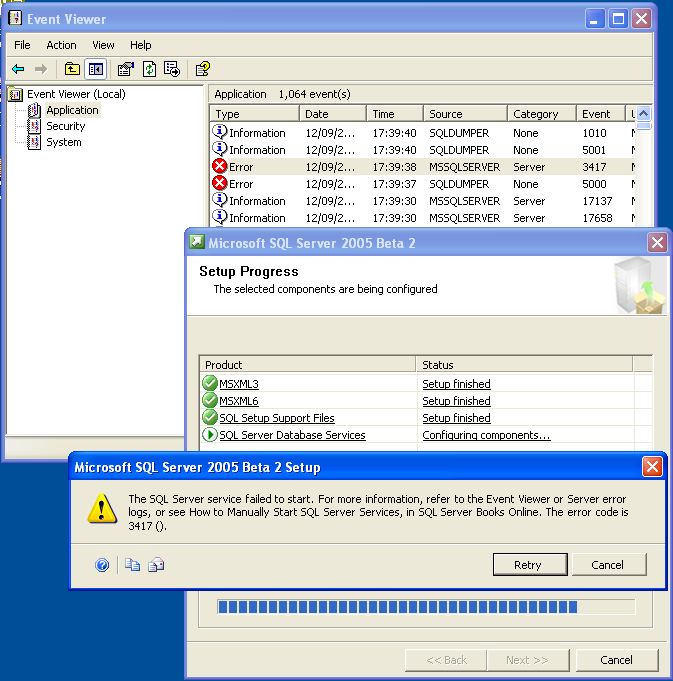Sort events by the Source column header
Screen dimensions: 673x681
tap(465, 114)
